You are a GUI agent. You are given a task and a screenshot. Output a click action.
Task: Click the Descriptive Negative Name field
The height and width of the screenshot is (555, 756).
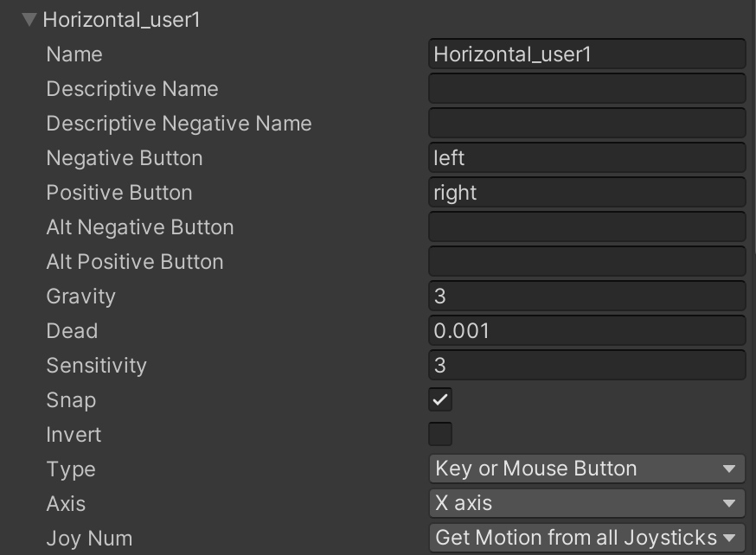tap(587, 123)
